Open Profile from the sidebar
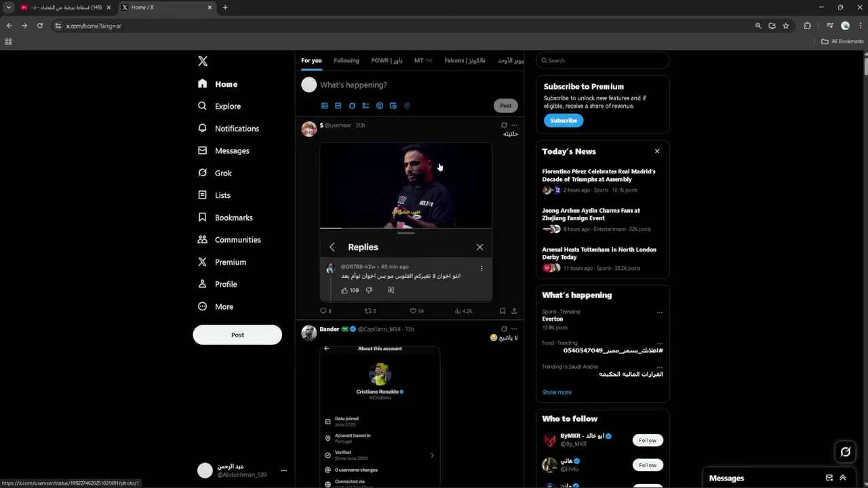The image size is (868, 488). tap(217, 284)
